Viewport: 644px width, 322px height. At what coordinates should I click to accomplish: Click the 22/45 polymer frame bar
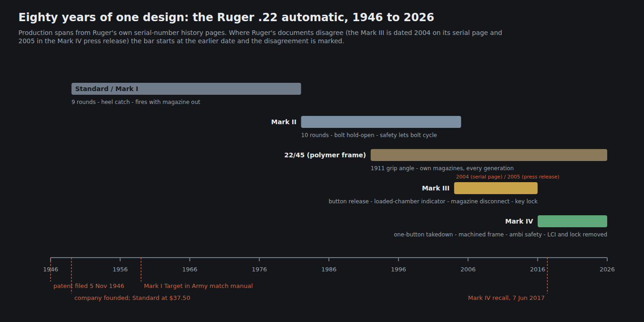pos(489,155)
